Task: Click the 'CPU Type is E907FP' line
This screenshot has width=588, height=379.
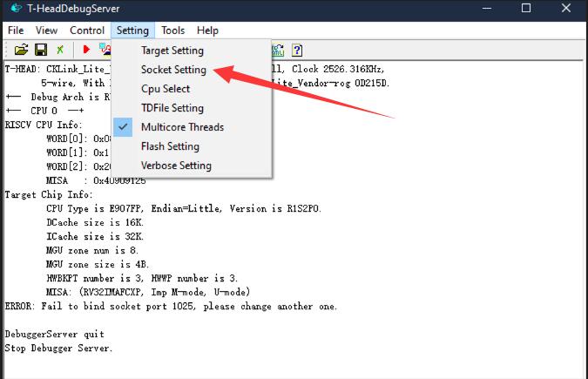Action: (x=184, y=208)
